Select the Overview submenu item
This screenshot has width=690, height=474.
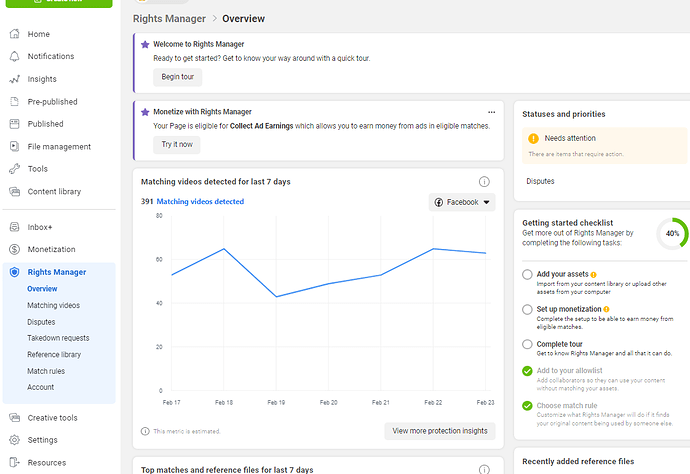(x=42, y=289)
